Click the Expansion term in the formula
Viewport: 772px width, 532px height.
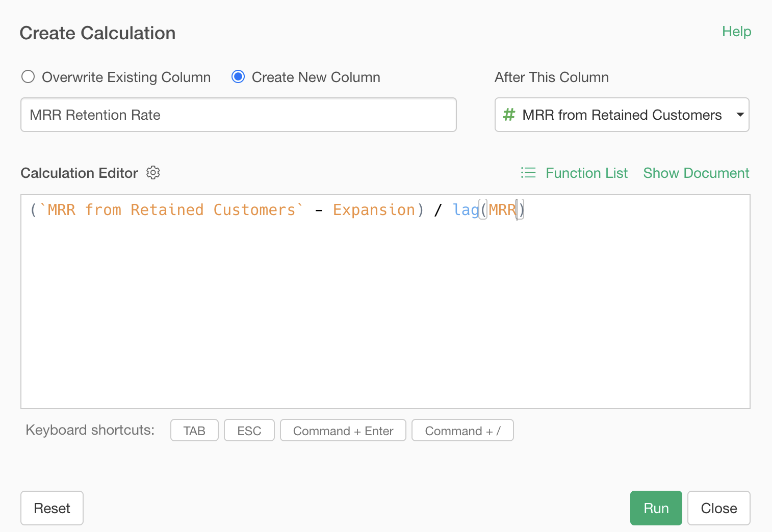click(x=374, y=210)
